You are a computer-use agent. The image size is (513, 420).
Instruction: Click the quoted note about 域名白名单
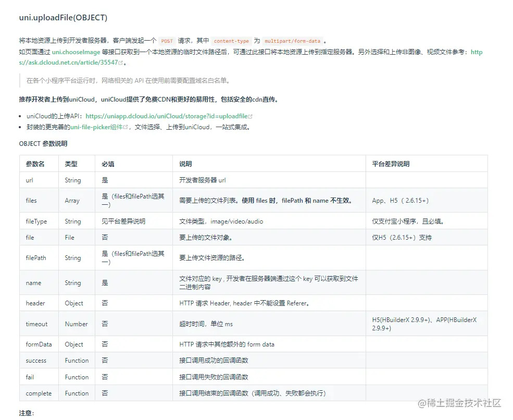[128, 81]
